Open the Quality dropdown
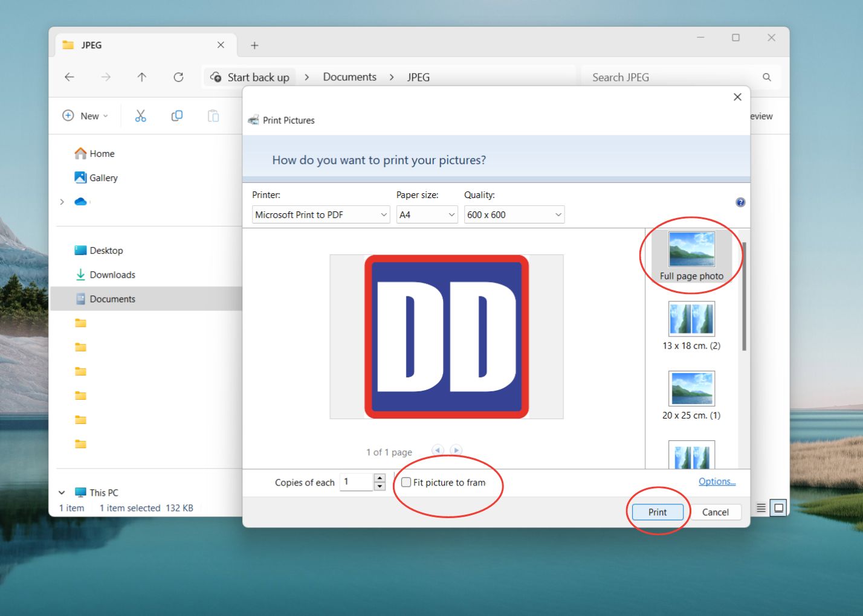 tap(514, 214)
